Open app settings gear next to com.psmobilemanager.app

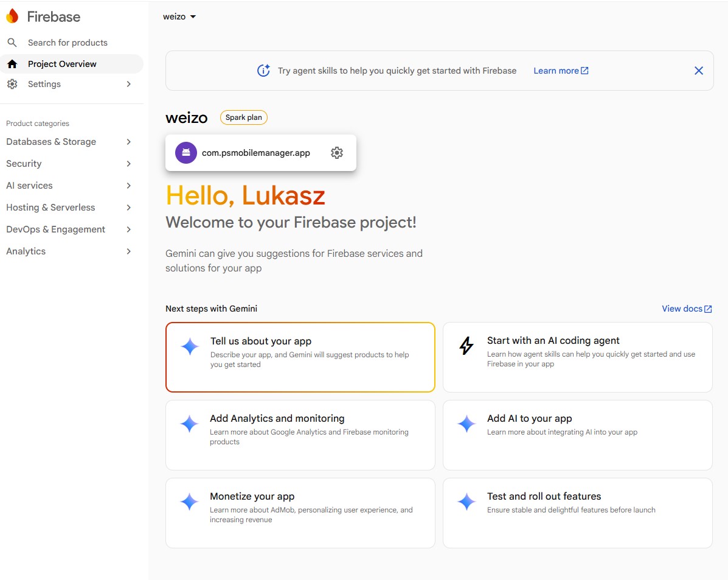(336, 153)
